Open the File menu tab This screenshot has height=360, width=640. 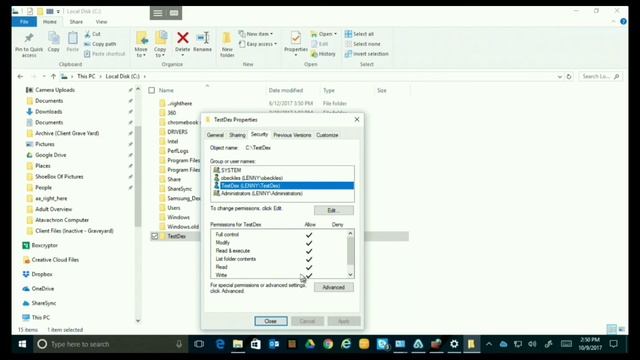coord(24,22)
